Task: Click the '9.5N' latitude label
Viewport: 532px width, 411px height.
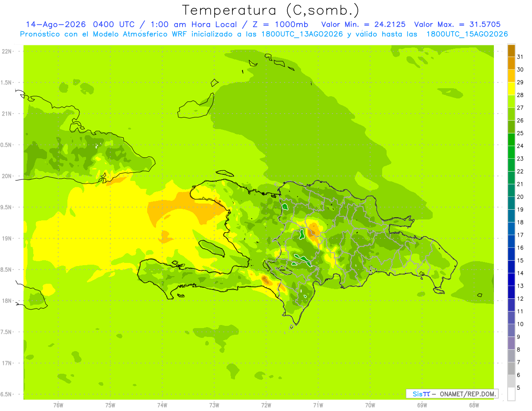Action: pos(6,207)
